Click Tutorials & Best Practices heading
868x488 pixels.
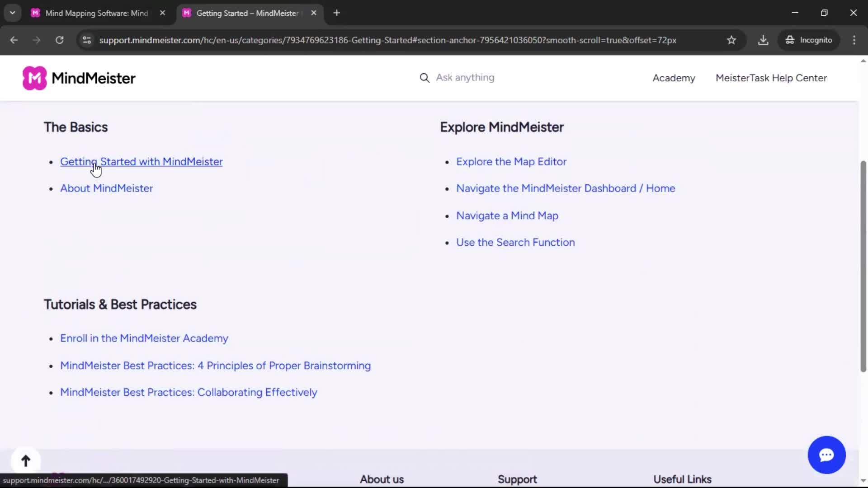tap(120, 305)
